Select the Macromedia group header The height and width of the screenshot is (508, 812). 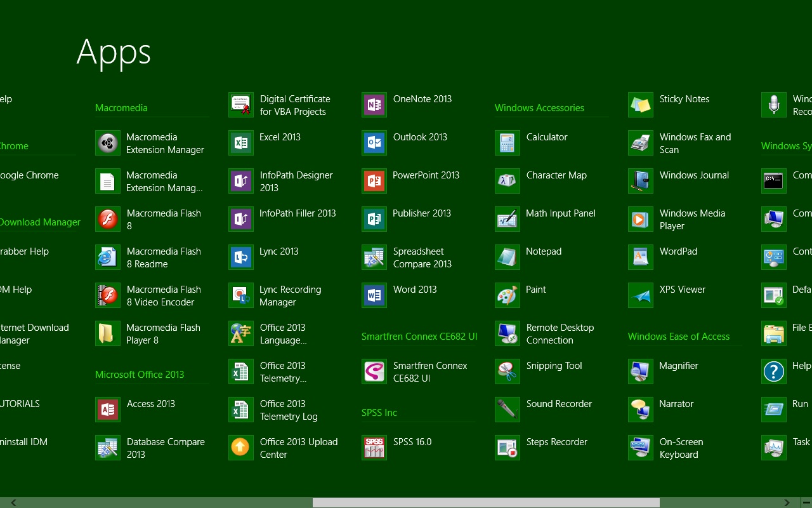click(121, 108)
